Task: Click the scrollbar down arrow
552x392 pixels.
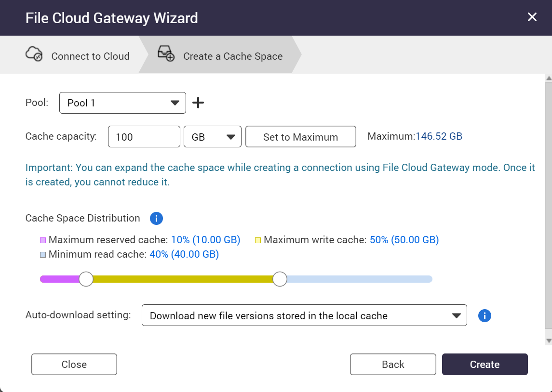Action: (549, 340)
